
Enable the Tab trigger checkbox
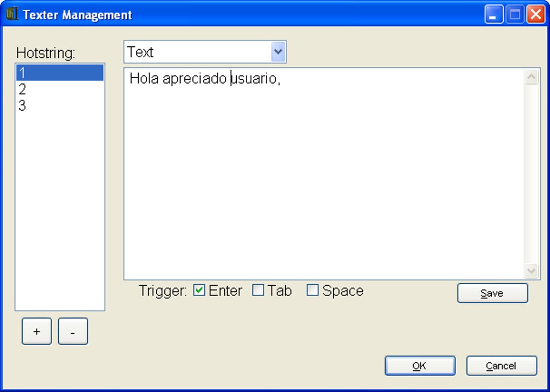(x=258, y=290)
